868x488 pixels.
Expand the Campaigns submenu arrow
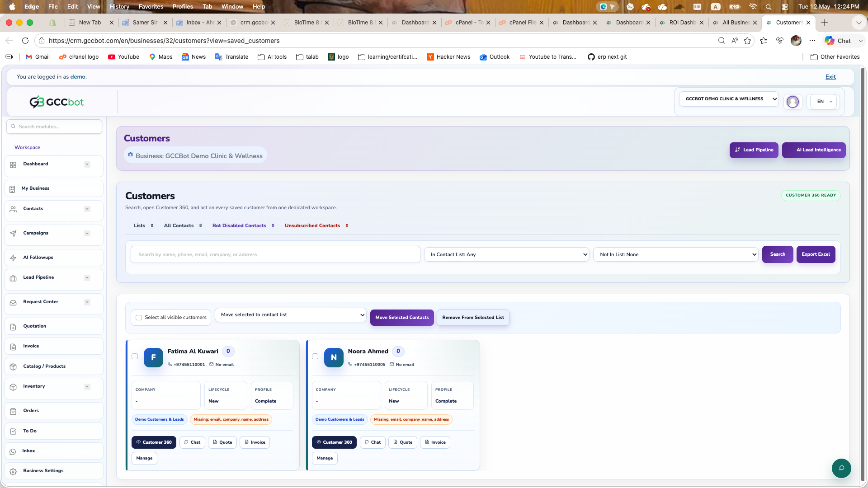pyautogui.click(x=87, y=234)
